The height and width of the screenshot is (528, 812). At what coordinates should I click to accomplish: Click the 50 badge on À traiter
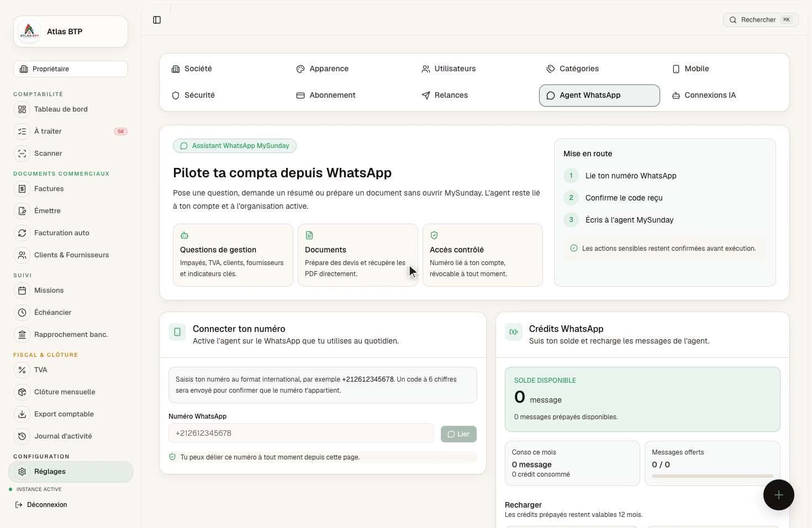point(120,131)
